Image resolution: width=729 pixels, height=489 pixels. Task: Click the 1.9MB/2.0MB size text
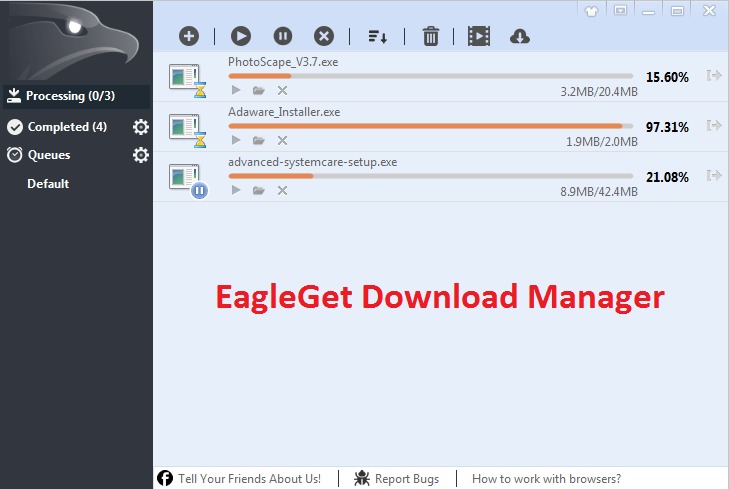(x=602, y=142)
